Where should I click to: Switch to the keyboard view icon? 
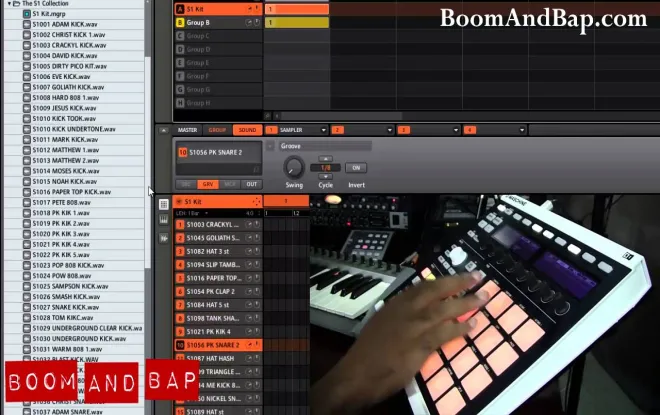click(x=164, y=220)
